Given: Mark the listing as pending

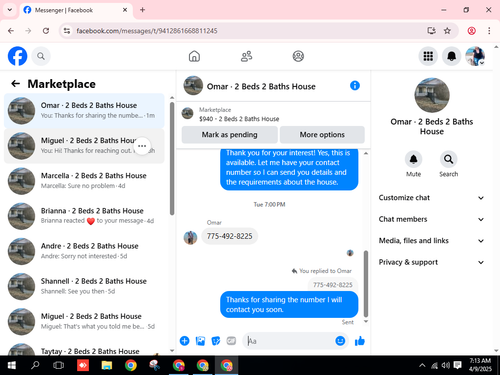Looking at the screenshot, I should pos(229,135).
